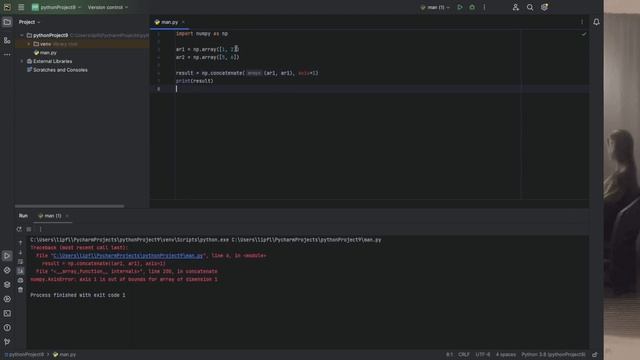Click the inspections checkmark widget
This screenshot has width=640, height=360.
584,34
